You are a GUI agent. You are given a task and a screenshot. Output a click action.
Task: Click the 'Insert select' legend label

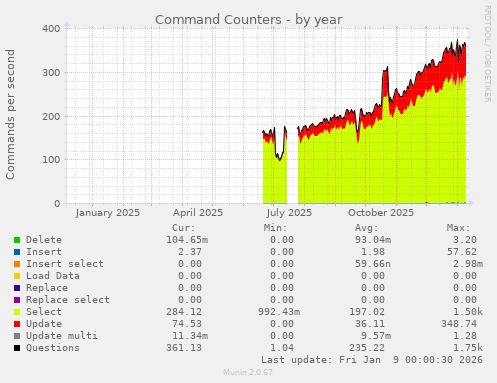[x=65, y=264]
